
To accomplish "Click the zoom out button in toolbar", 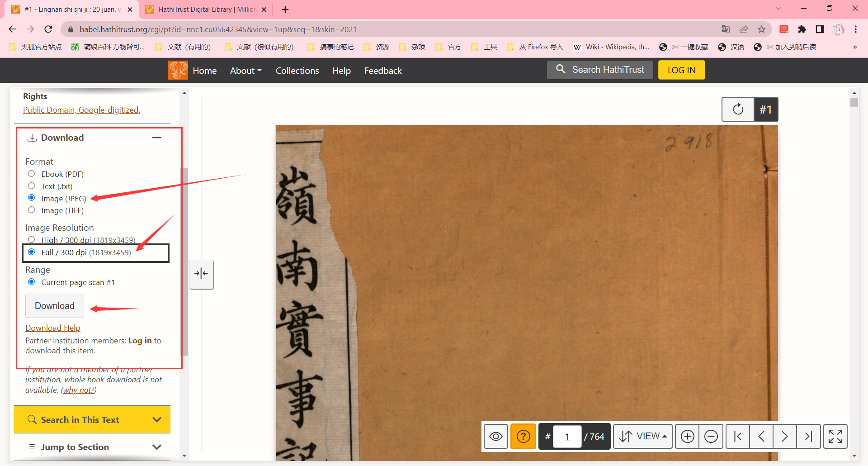I will [x=711, y=437].
